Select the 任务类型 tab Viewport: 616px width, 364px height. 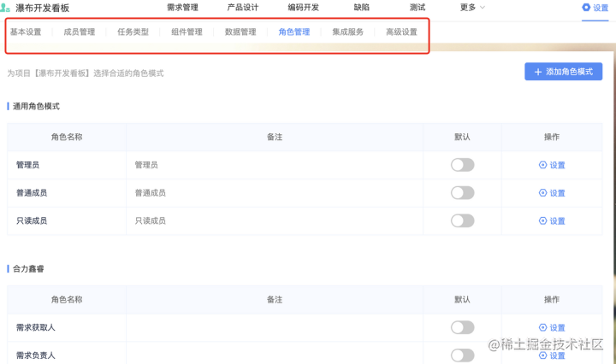click(133, 32)
